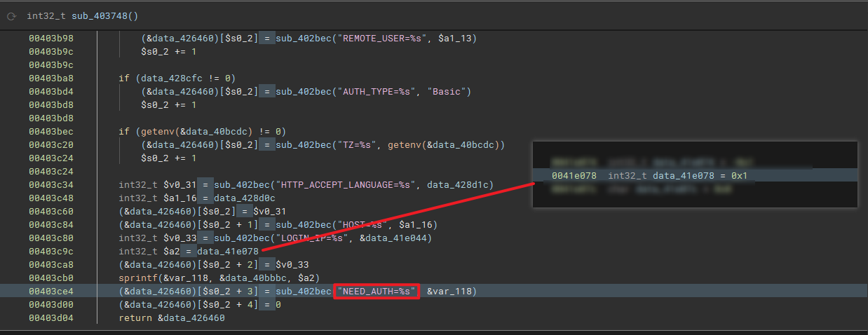Click address 00403c9c
This screenshot has height=335, width=868.
point(50,252)
